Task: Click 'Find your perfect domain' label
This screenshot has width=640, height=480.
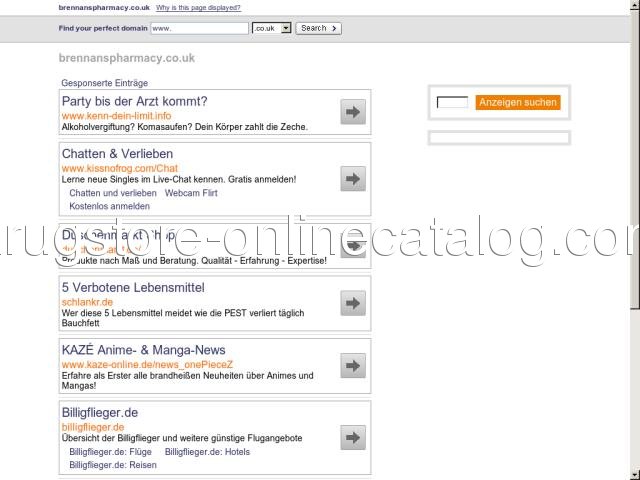Action: (103, 28)
